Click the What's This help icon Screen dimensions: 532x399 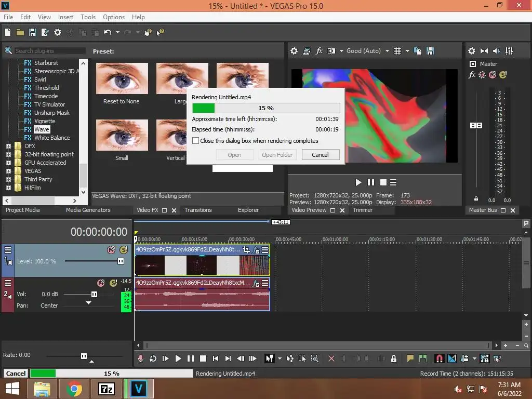point(160,32)
